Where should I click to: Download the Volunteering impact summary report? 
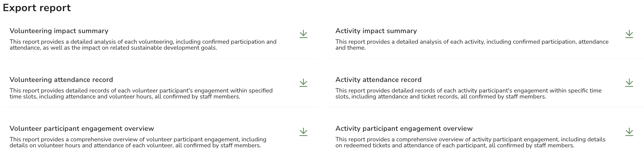point(303,34)
